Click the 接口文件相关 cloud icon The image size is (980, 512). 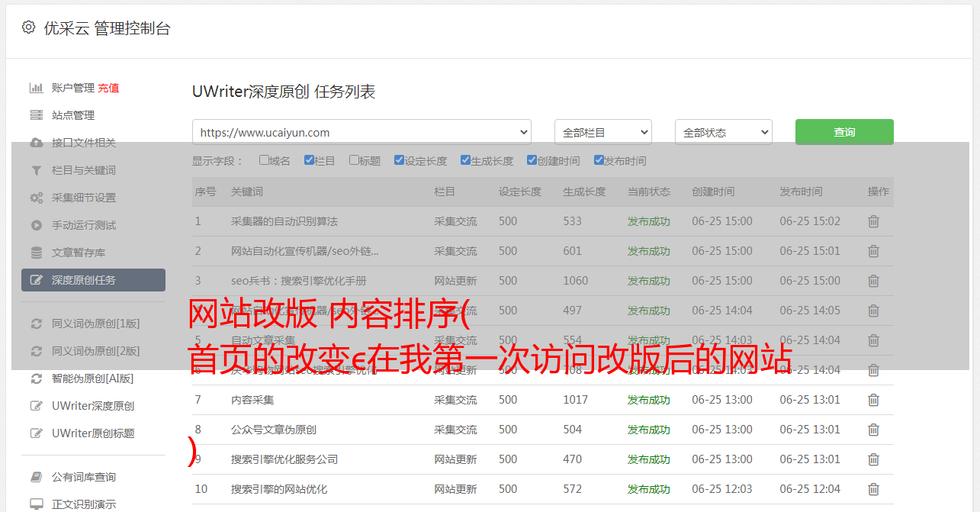click(x=36, y=143)
